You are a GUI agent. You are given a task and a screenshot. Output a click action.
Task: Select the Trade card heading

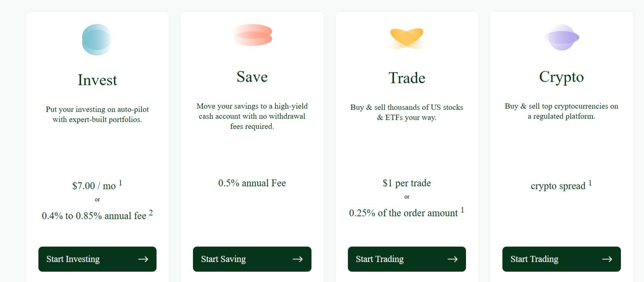pos(407,78)
